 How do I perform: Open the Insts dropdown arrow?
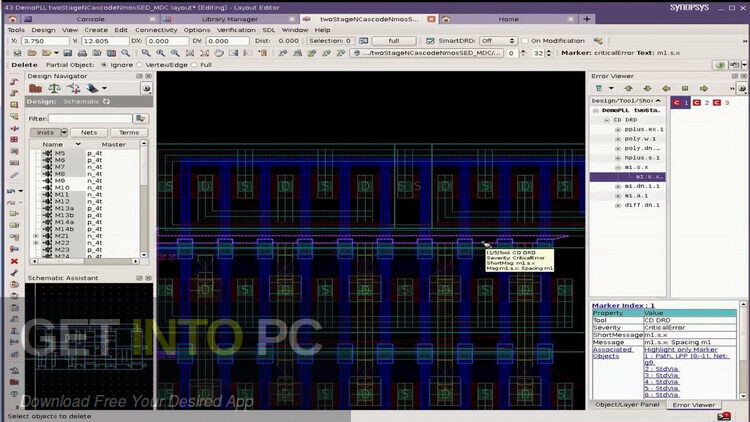[64, 133]
